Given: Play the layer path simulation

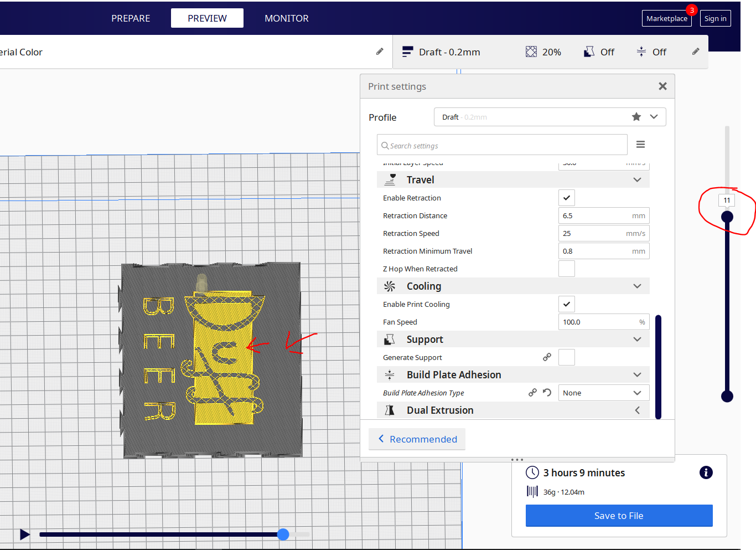Looking at the screenshot, I should pos(25,534).
